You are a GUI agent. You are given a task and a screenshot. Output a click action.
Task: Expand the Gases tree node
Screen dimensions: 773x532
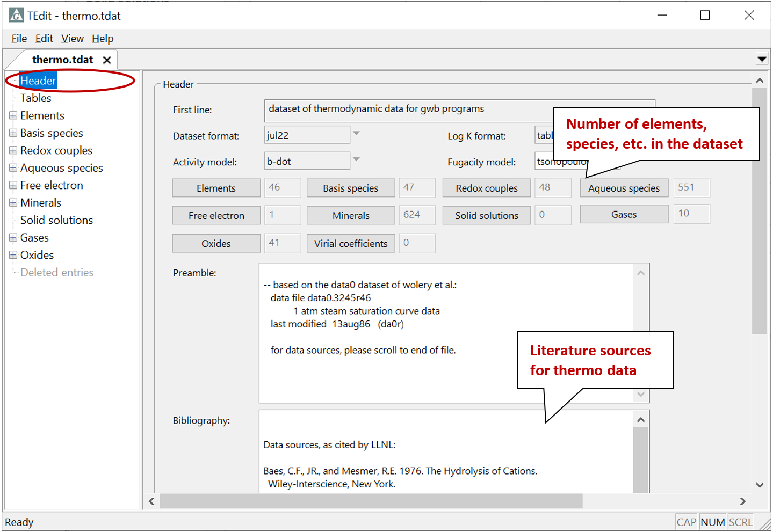(x=13, y=237)
